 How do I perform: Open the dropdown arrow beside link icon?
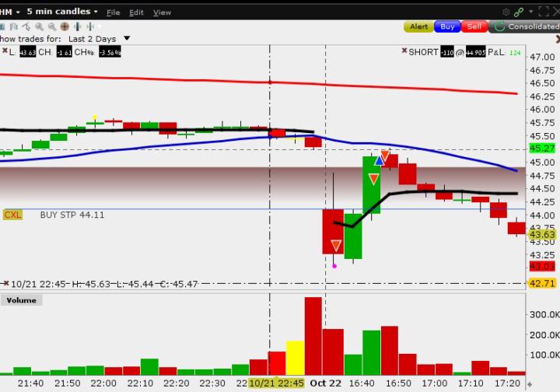(531, 12)
